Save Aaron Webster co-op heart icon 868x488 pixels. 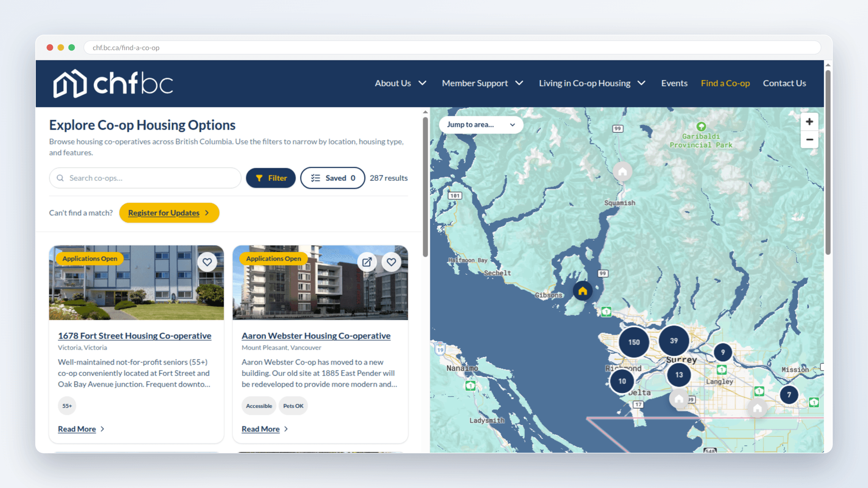pos(392,262)
